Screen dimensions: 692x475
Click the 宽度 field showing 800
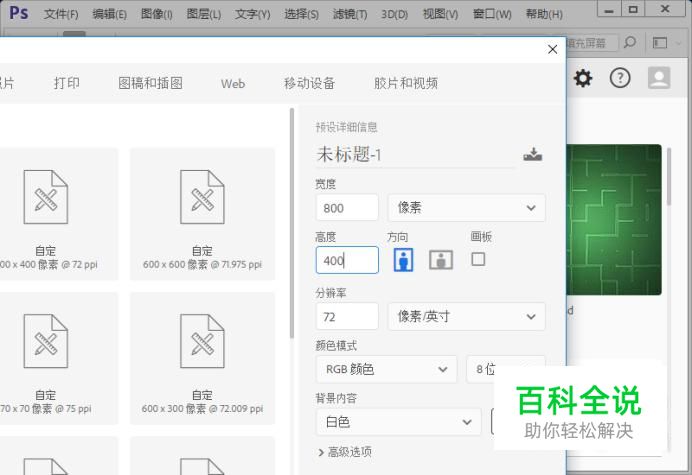point(347,207)
